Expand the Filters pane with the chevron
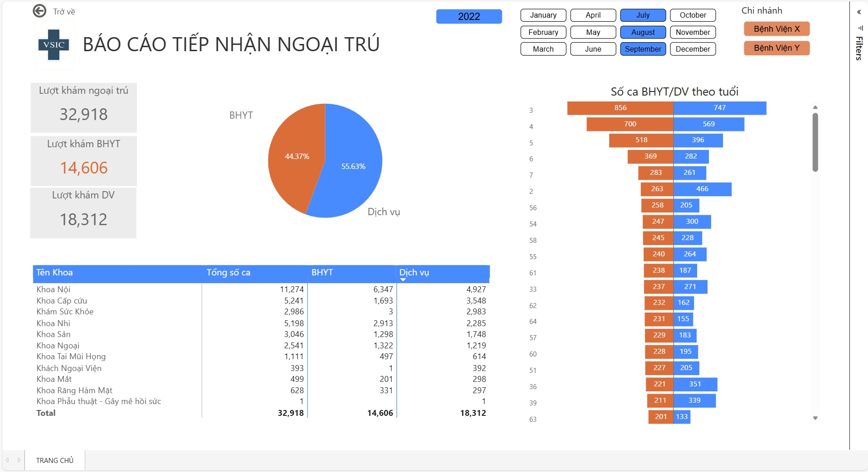The width and height of the screenshot is (868, 472). pos(859,12)
